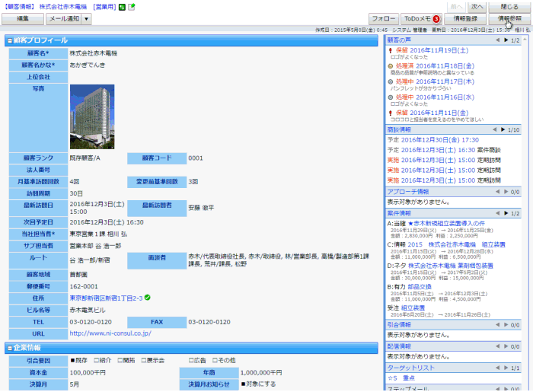Open the www.ni-consul.co.jp URL link
This screenshot has height=392, width=533.
pyautogui.click(x=110, y=333)
